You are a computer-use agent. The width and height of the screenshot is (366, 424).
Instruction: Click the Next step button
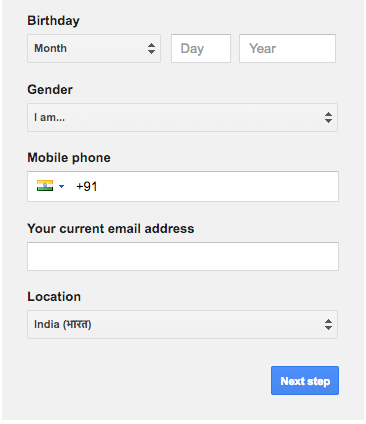coord(305,381)
